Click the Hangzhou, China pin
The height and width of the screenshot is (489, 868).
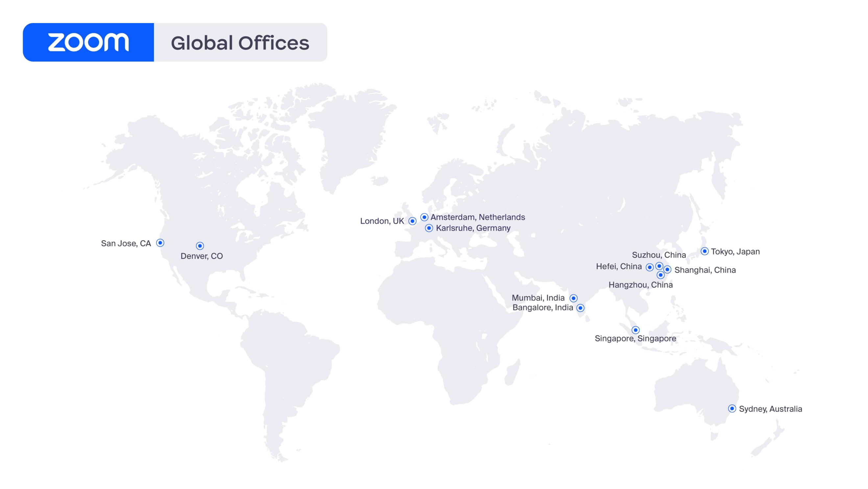661,275
